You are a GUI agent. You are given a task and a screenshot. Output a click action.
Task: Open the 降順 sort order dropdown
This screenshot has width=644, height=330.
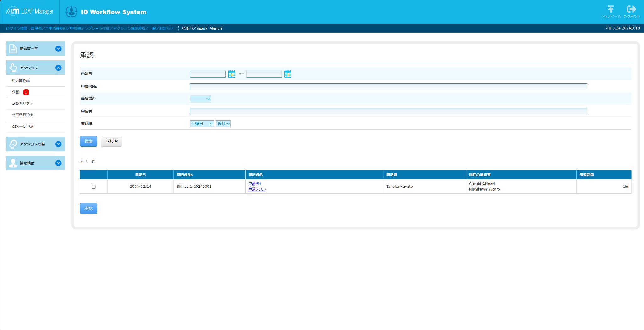click(223, 124)
